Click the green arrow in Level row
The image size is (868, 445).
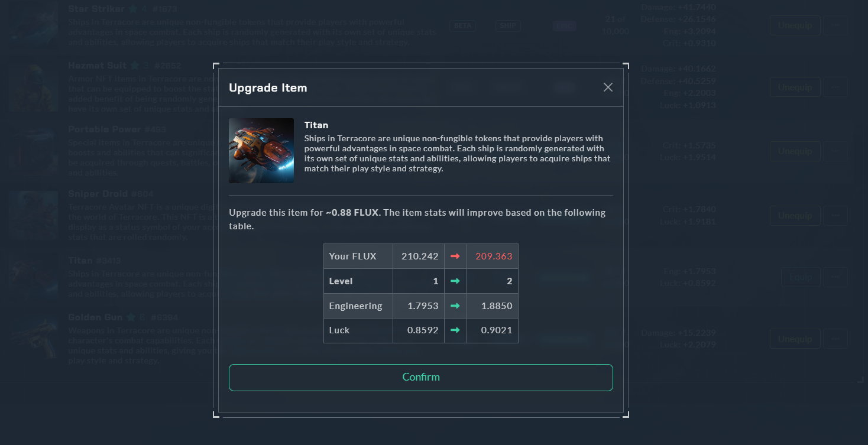click(455, 281)
